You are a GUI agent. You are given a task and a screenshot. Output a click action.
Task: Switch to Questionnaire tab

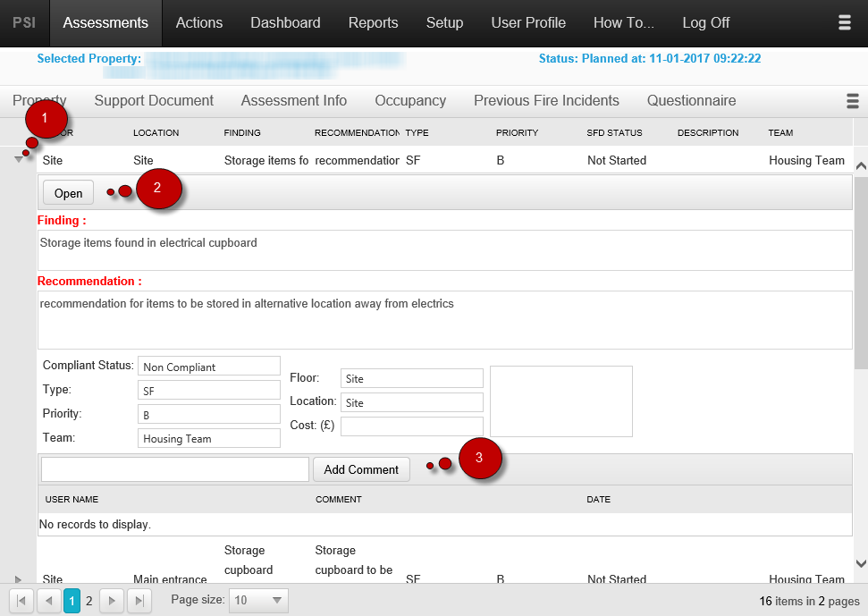[691, 101]
